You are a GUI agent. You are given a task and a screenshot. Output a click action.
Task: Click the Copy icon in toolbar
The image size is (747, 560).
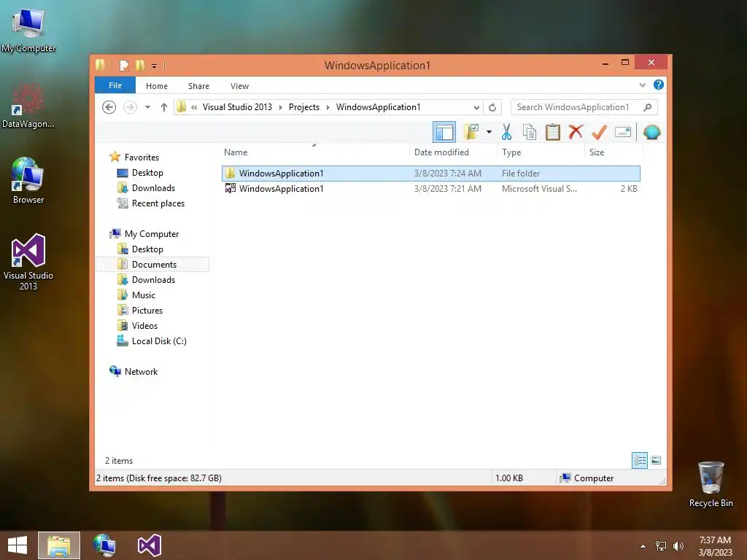coord(530,132)
